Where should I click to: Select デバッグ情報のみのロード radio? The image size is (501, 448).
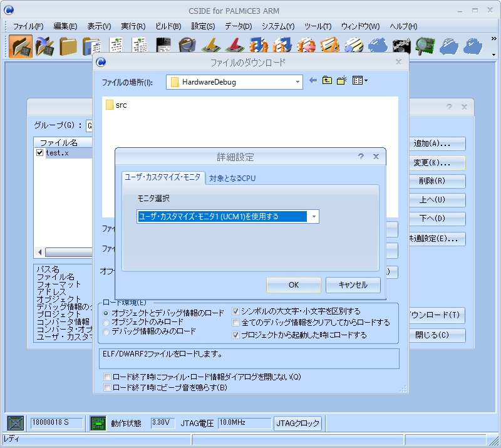pyautogui.click(x=106, y=331)
